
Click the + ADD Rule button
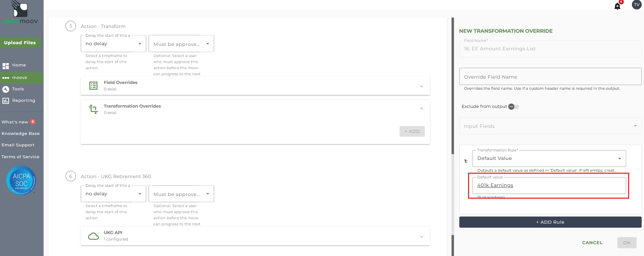(550, 222)
